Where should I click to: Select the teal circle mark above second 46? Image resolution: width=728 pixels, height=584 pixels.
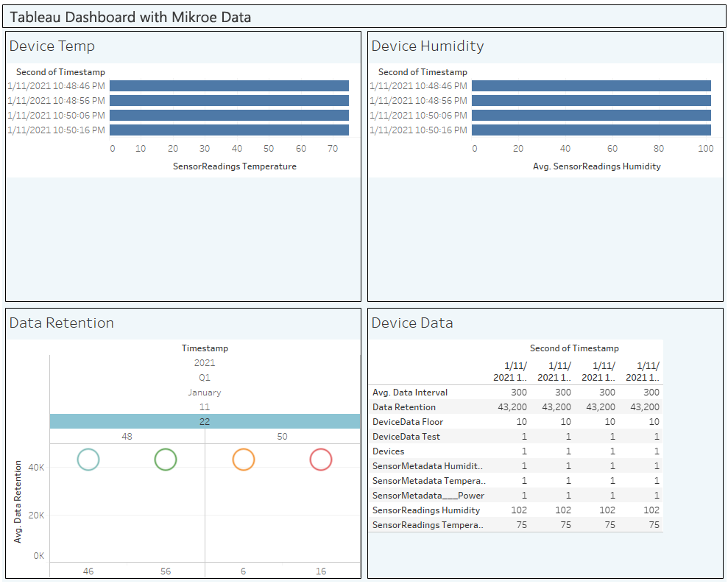[x=88, y=460]
